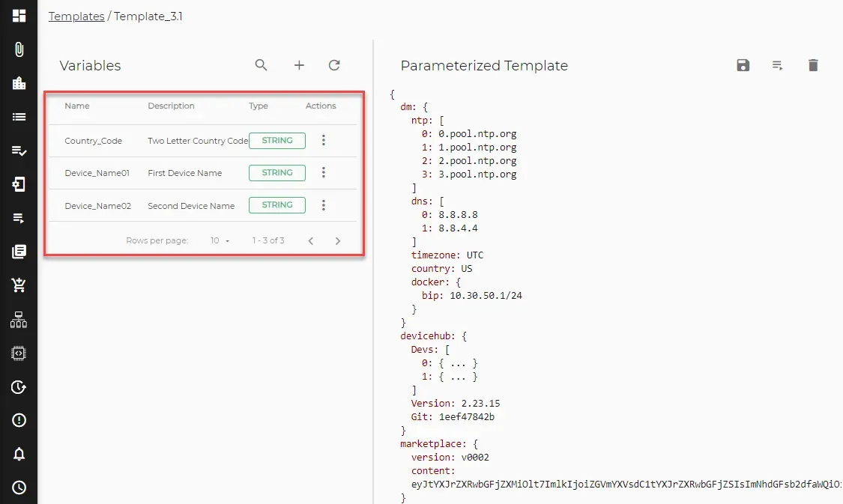Delete the template with trash icon
The image size is (843, 504).
pyautogui.click(x=813, y=65)
